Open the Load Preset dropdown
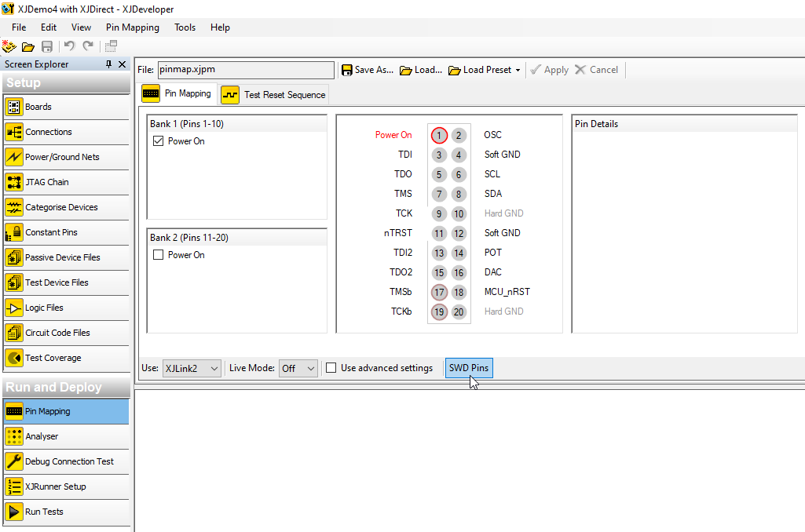 (484, 69)
